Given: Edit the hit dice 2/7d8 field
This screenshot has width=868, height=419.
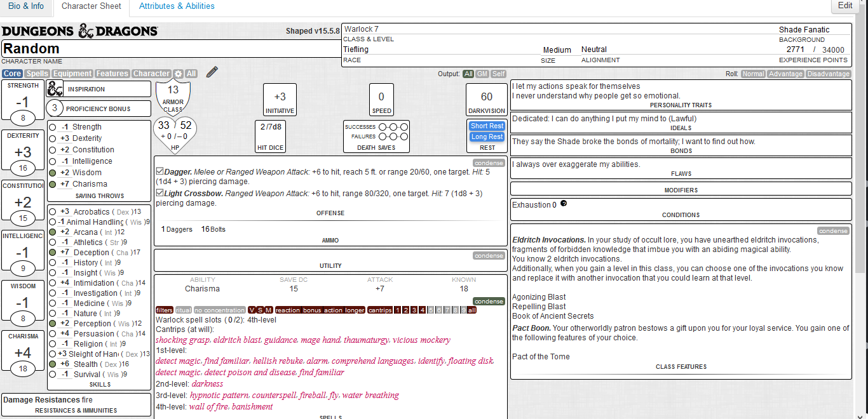Looking at the screenshot, I should pos(271,127).
